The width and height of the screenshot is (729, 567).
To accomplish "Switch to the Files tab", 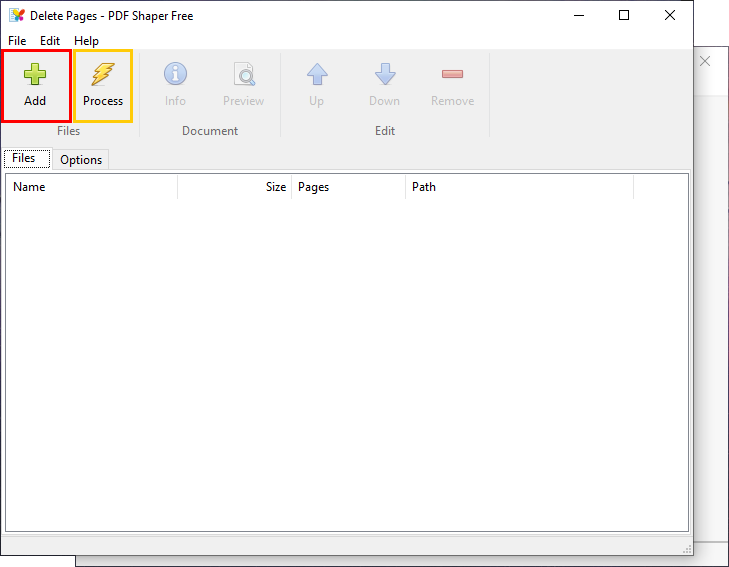I will click(27, 158).
